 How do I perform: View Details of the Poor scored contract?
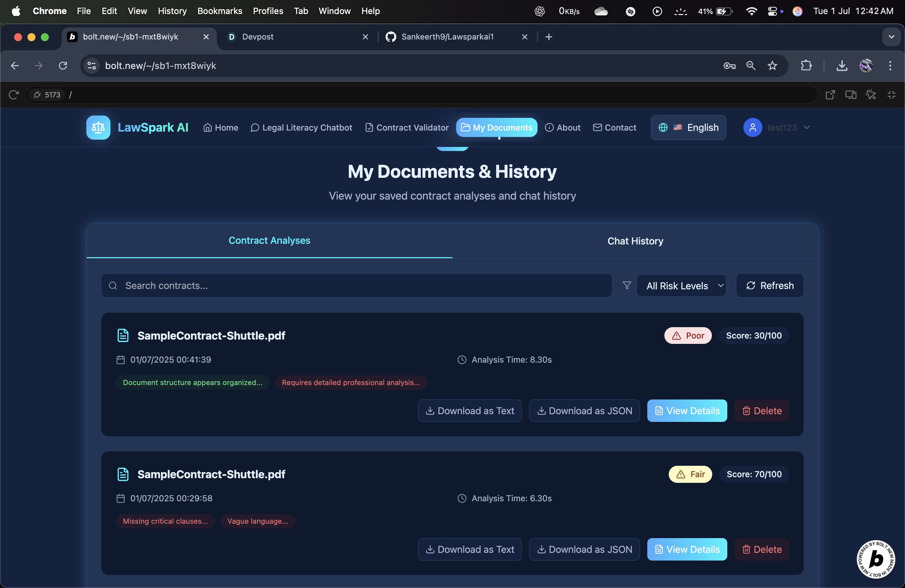[x=687, y=411]
